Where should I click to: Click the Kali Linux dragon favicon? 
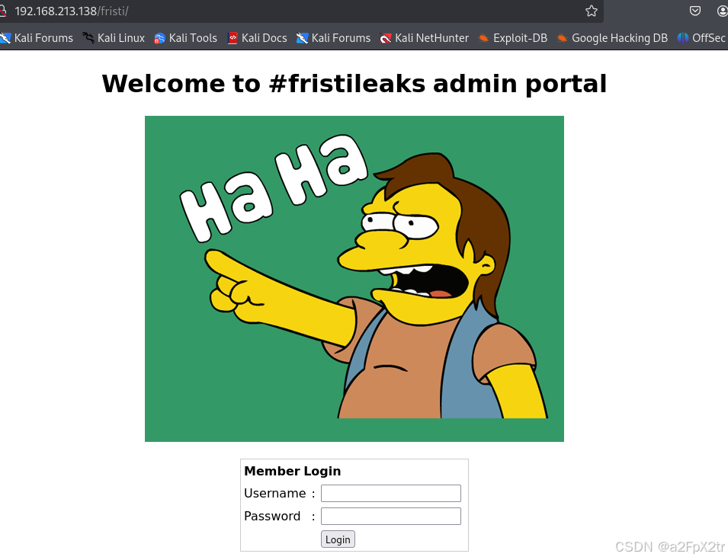point(88,38)
